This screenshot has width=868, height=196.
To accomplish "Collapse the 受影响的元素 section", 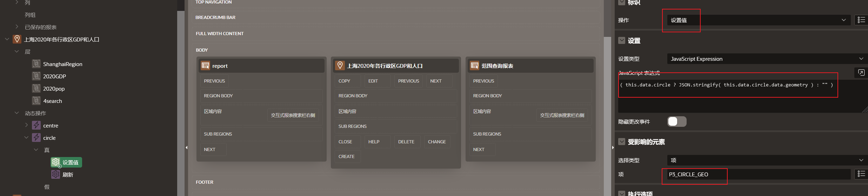I will 622,142.
